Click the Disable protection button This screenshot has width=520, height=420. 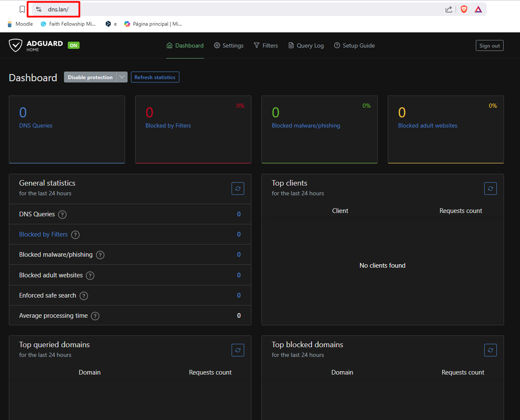click(90, 77)
